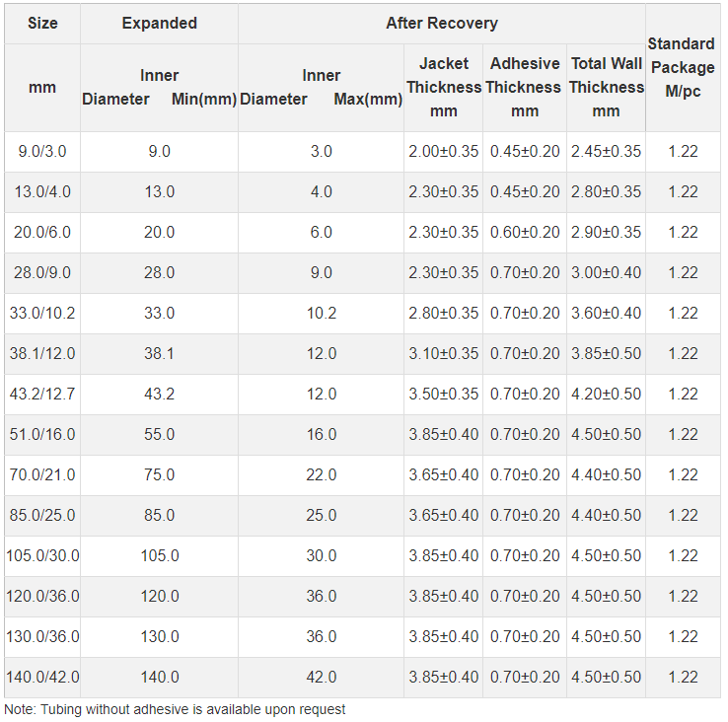Viewport: 728px width, 722px height.
Task: Click the After Recovery header
Action: pos(442,24)
